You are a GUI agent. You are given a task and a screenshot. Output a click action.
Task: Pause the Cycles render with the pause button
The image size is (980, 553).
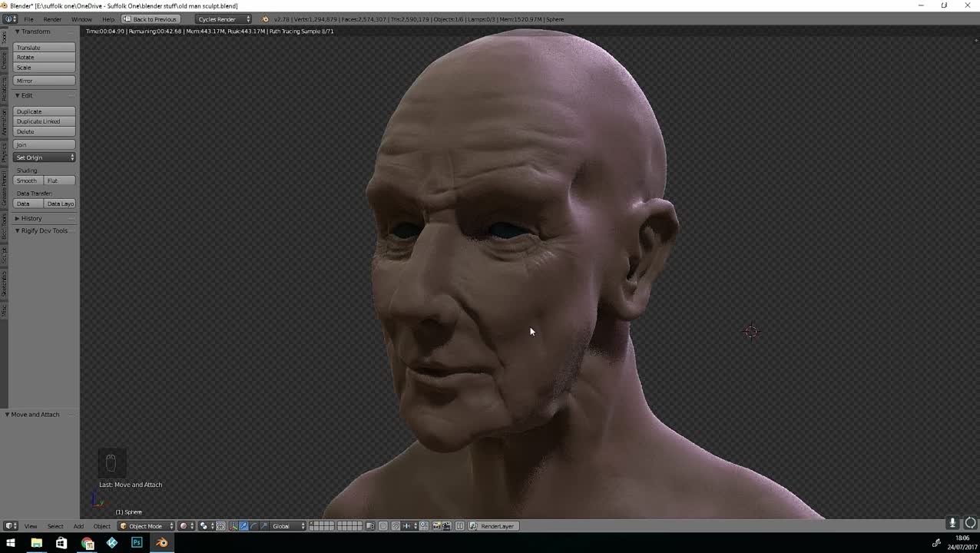pos(459,526)
